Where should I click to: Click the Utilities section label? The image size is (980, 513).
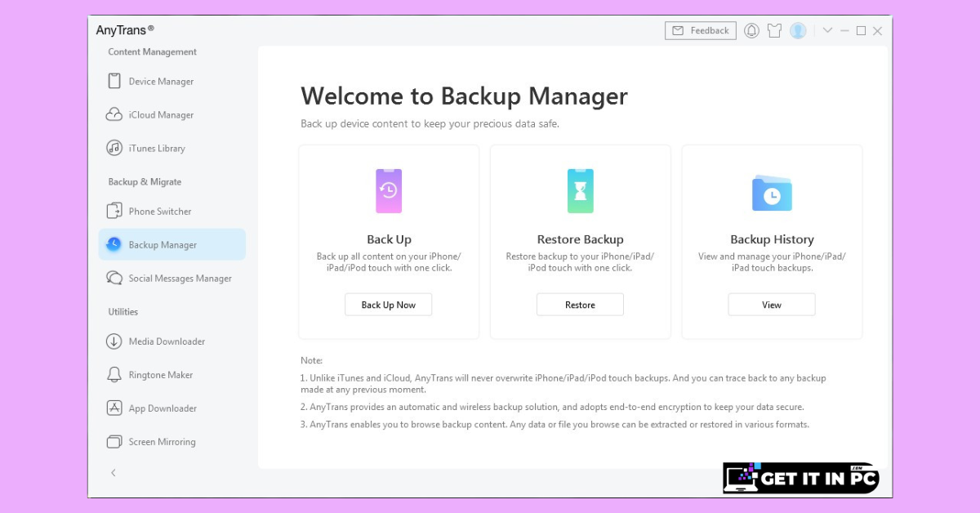(123, 311)
